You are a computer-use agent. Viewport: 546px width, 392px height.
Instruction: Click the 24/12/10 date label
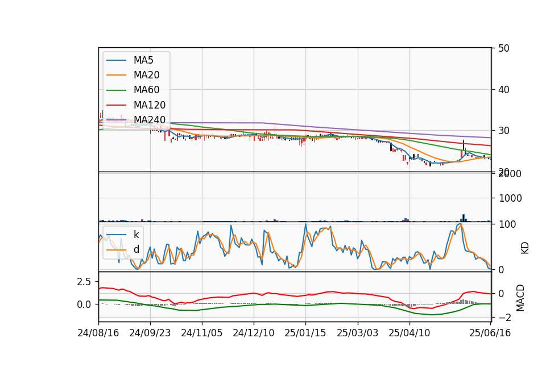[x=254, y=333]
